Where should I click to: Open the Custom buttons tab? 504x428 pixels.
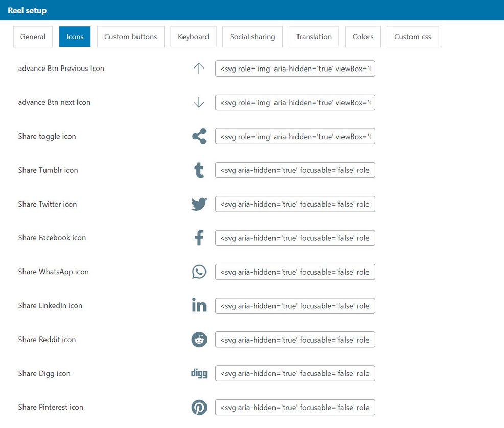click(x=130, y=37)
